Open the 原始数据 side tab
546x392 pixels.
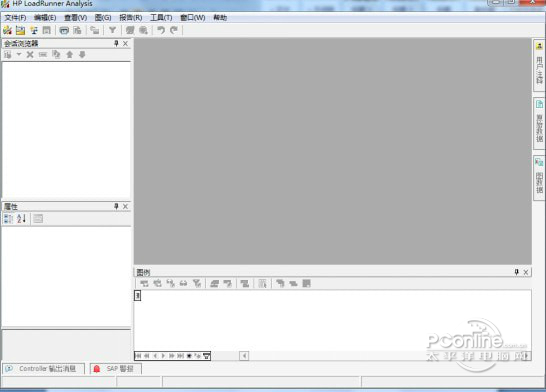539,124
